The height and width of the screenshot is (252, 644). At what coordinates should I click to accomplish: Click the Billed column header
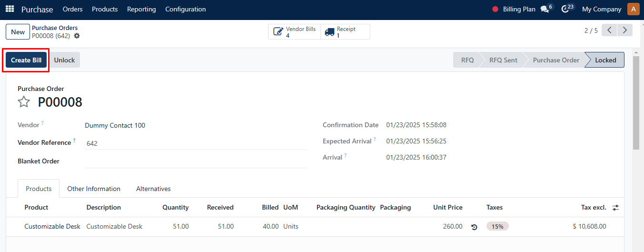click(x=270, y=207)
